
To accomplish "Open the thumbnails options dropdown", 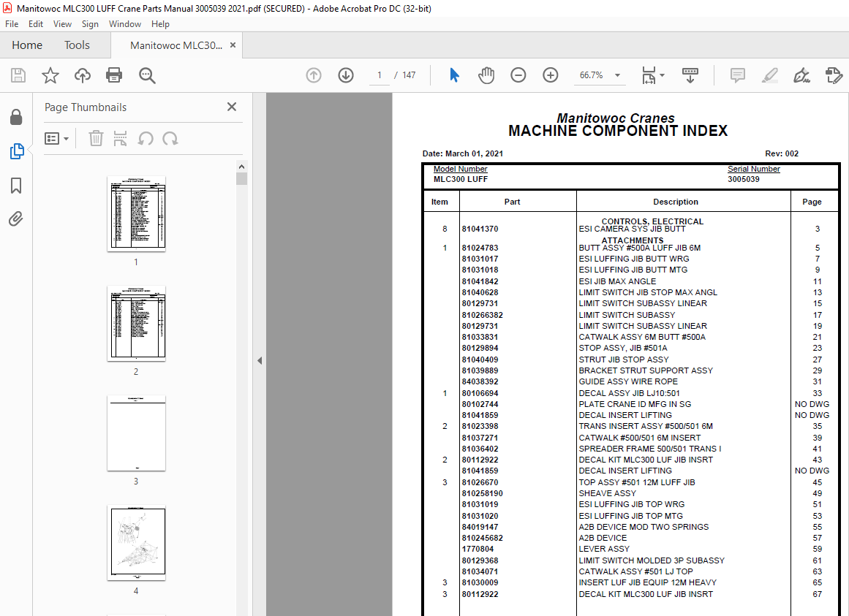I will coord(57,138).
